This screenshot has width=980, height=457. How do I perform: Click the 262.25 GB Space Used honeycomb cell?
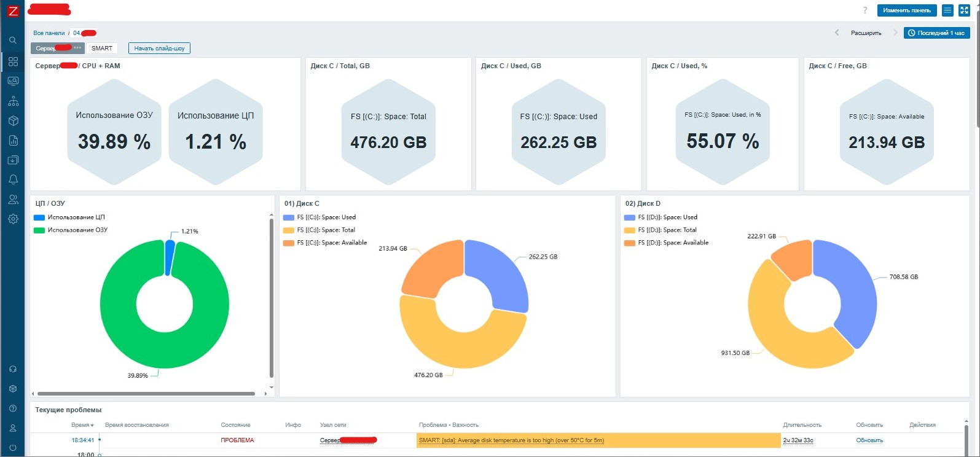pos(559,131)
